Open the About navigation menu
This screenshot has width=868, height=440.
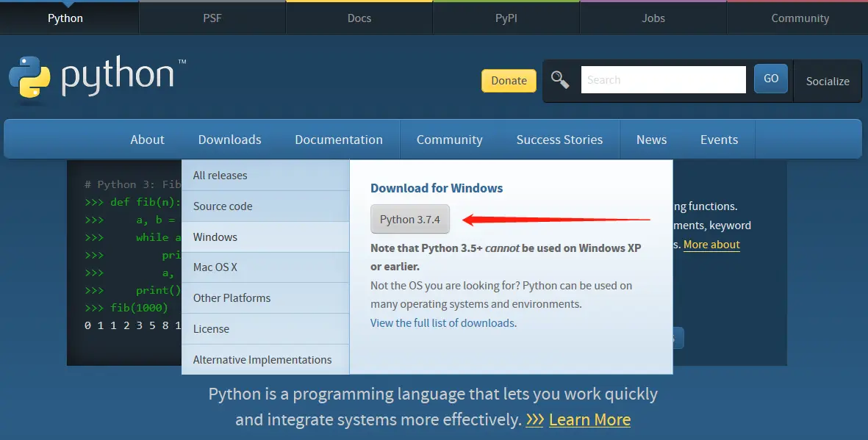[x=147, y=140]
